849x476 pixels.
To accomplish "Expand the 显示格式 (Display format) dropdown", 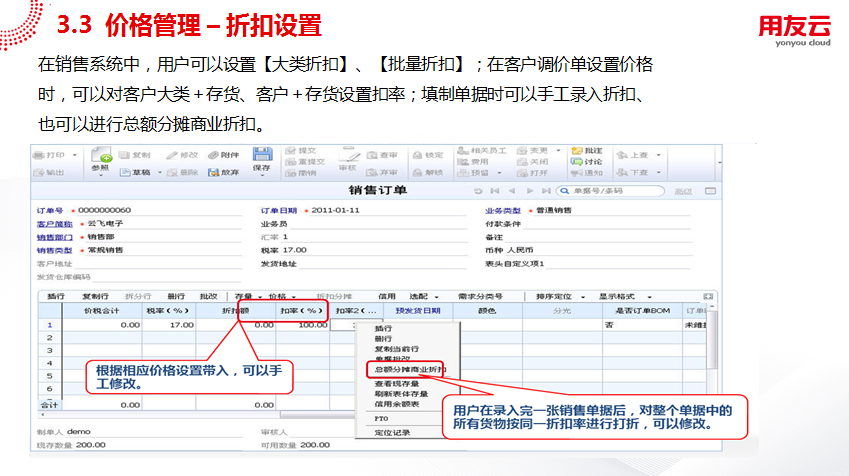I will [621, 296].
